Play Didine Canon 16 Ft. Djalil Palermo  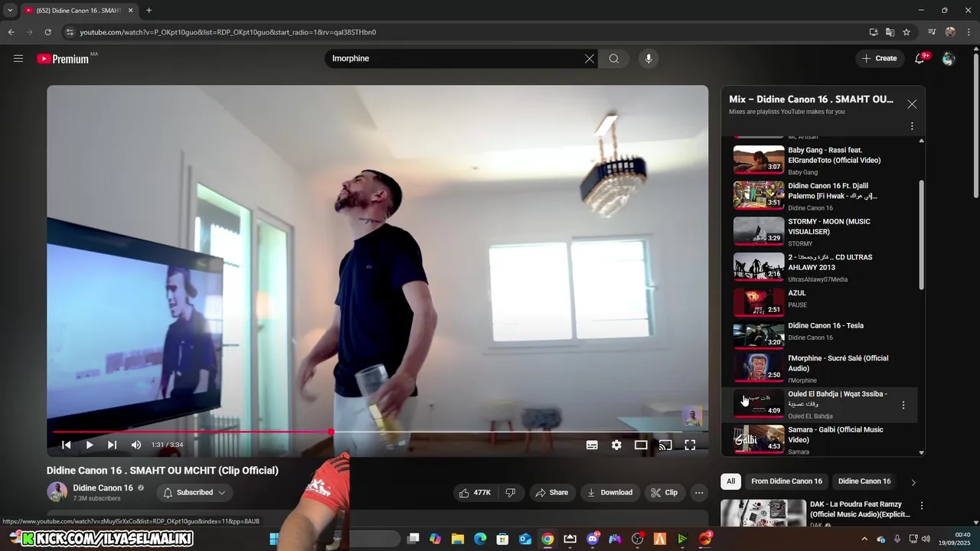tap(819, 196)
